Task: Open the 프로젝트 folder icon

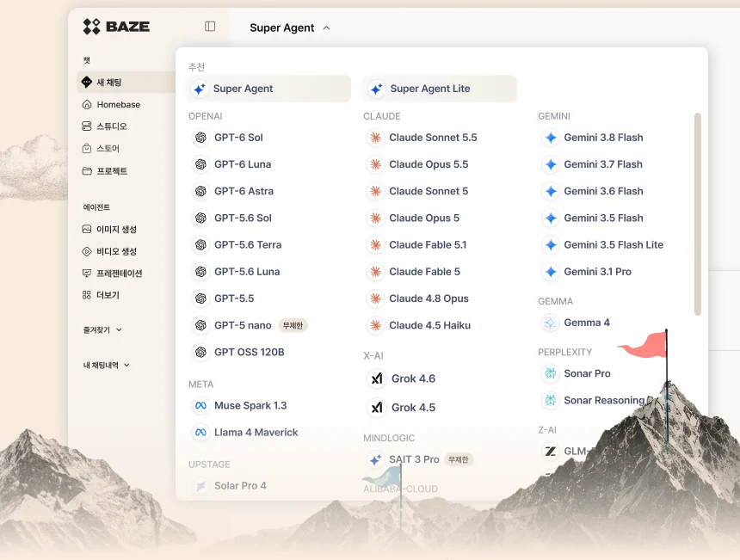Action: 87,171
